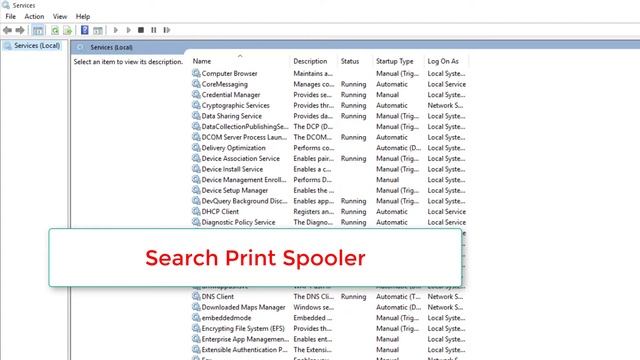Click Network S... log-on for Cryptographic Services
The height and width of the screenshot is (360, 640).
(445, 105)
